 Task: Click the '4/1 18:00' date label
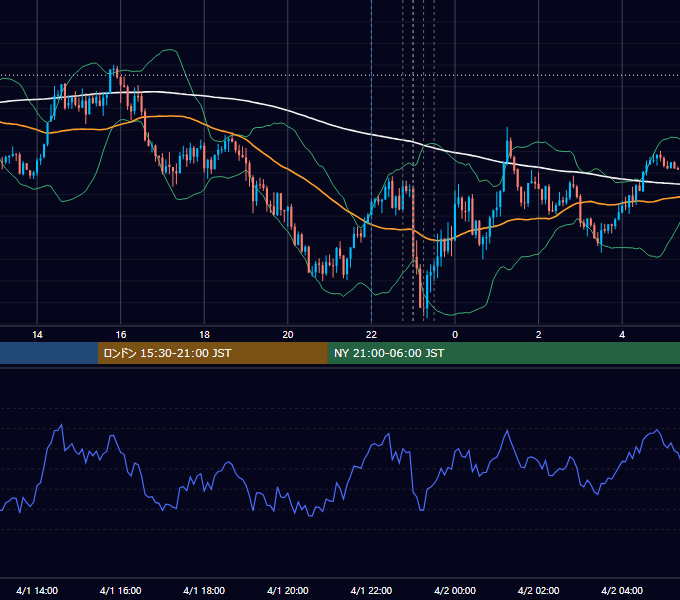click(204, 590)
